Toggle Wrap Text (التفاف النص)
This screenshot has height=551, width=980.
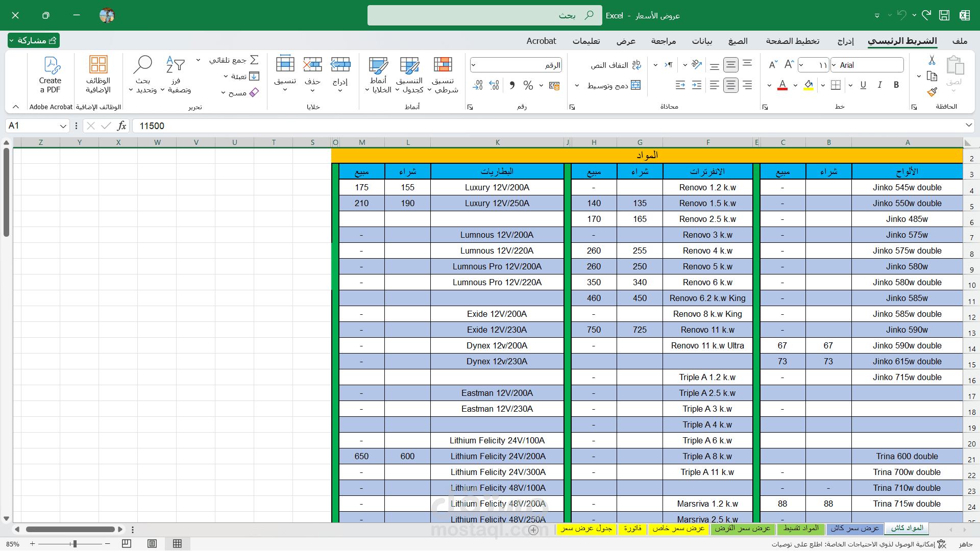click(x=616, y=65)
